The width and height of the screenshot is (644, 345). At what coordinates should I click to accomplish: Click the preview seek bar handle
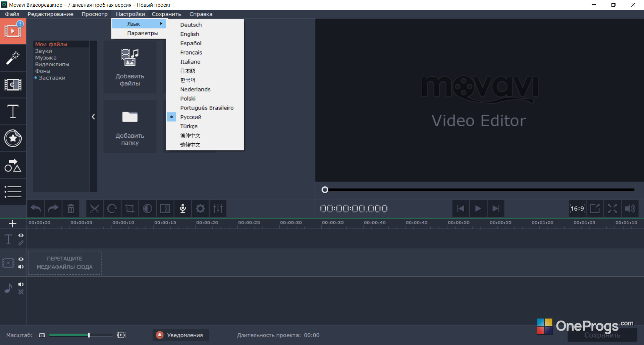pyautogui.click(x=325, y=190)
